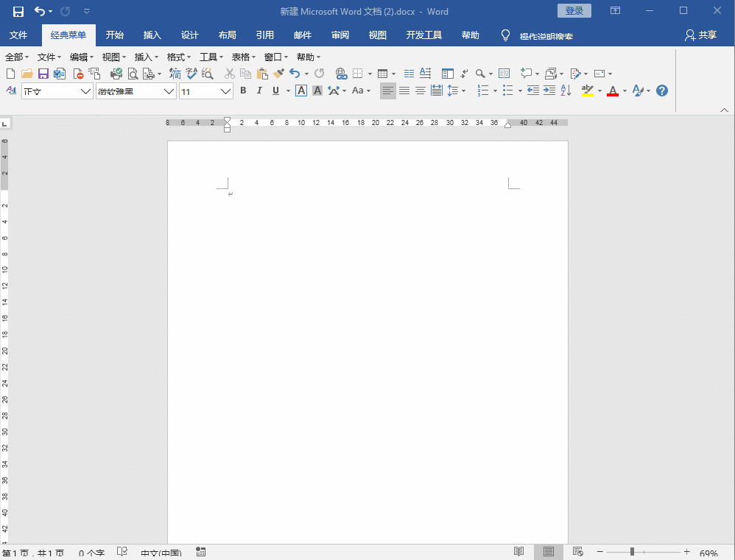
Task: Select Justify paragraph alignment
Action: [404, 91]
